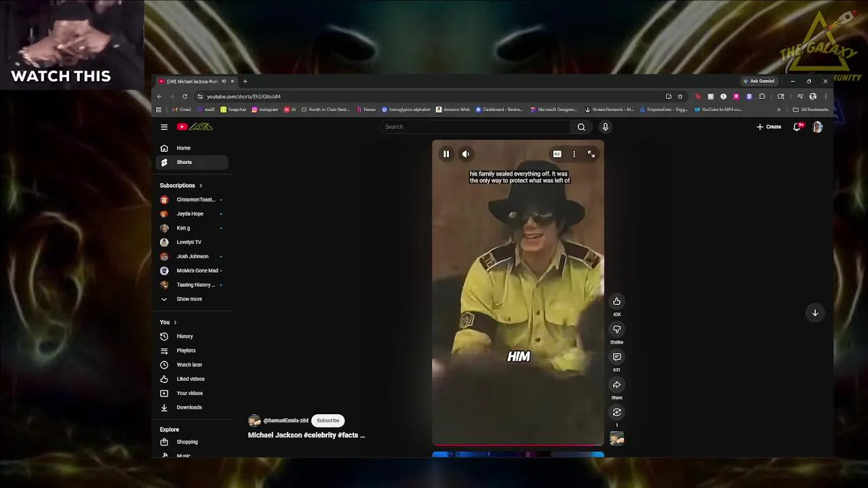Open Jayda Hope subscription channel
Viewport: 868px width, 488px height.
tap(192, 213)
